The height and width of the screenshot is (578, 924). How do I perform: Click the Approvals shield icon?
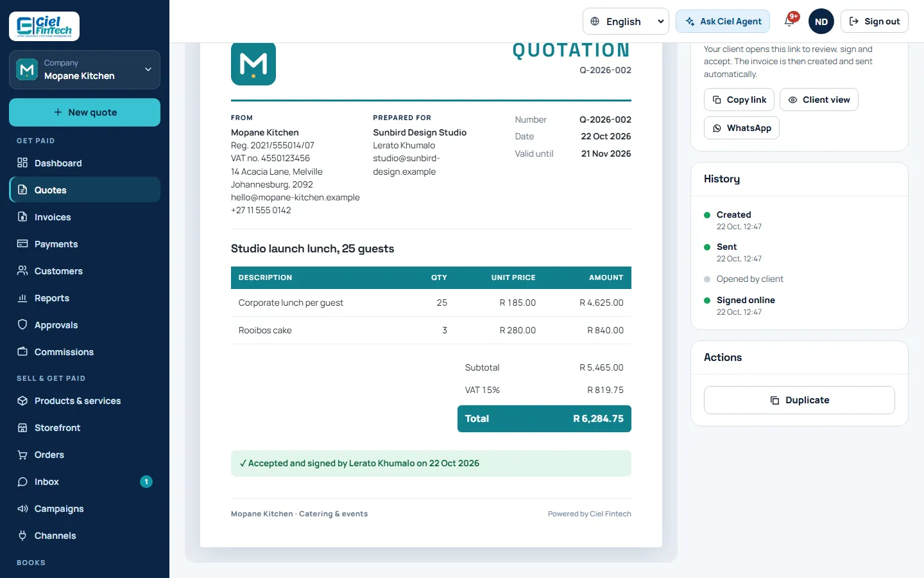22,325
